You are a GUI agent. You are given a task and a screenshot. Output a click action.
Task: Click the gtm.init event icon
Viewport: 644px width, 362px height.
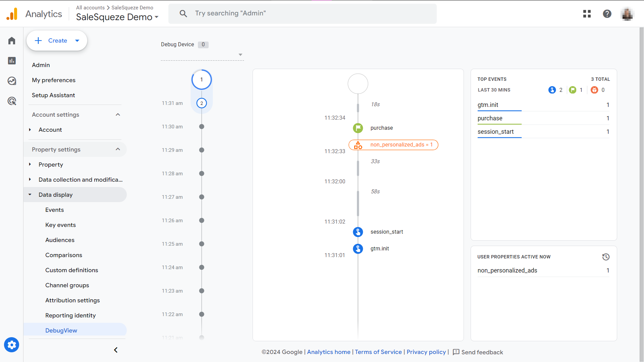tap(358, 249)
